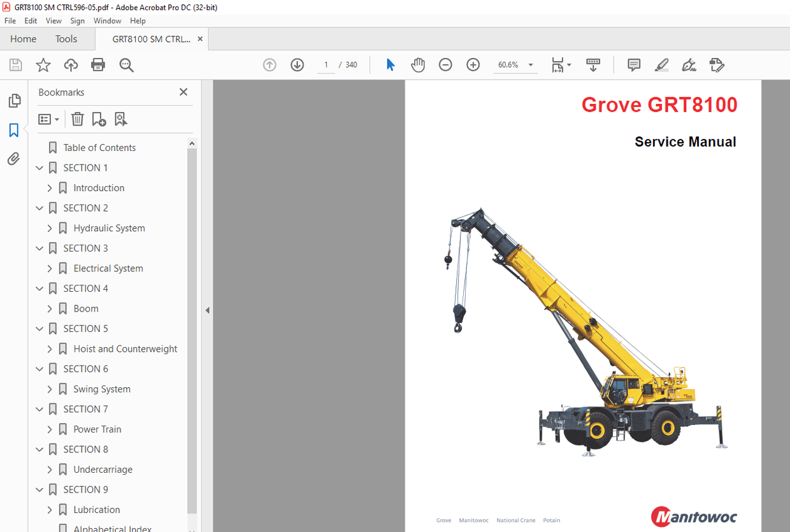Click the Grove GRT8100 title text

pos(659,104)
